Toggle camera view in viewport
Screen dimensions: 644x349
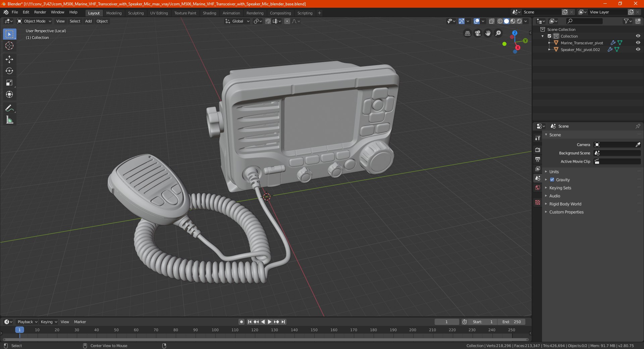[478, 33]
